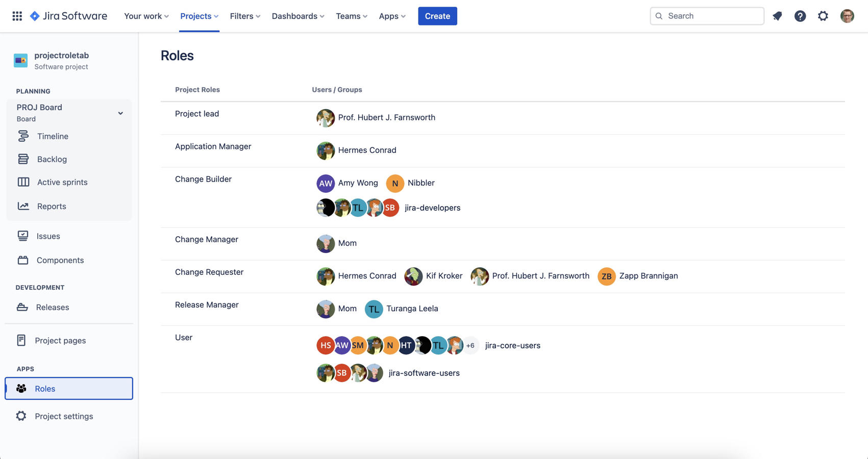Screen dimensions: 868x459
Task: Select the Roles sidebar item
Action: coord(69,389)
